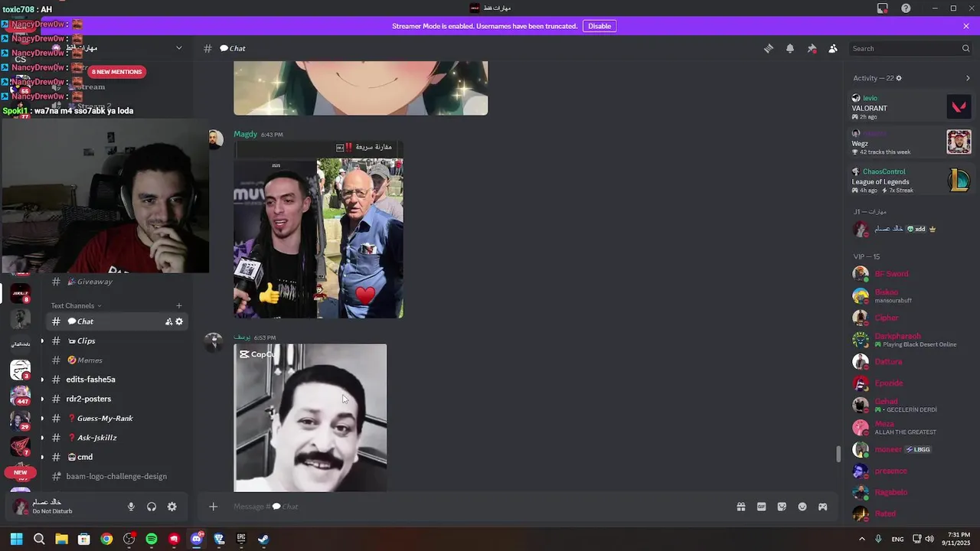
Task: Open Google Chrome from the taskbar
Action: tap(106, 539)
